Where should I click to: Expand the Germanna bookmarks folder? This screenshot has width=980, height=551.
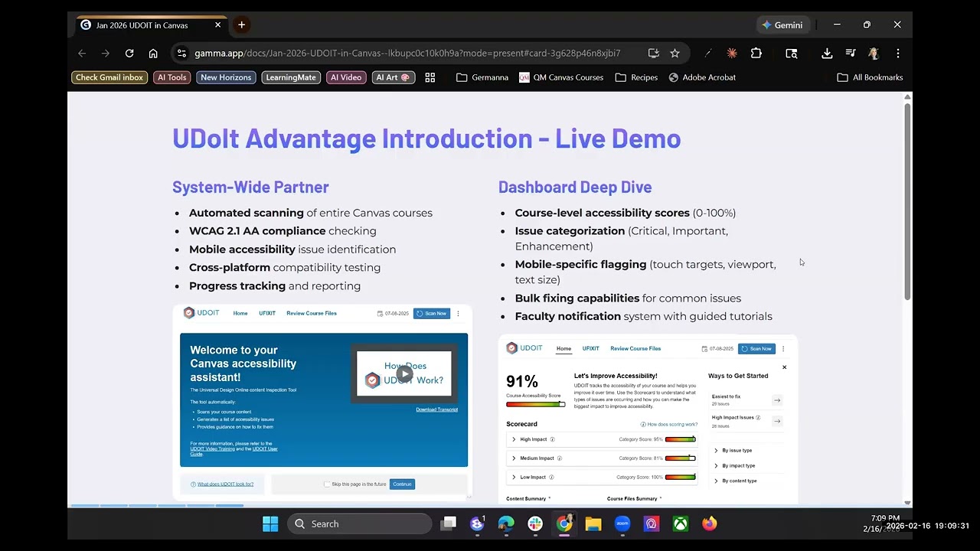coord(482,77)
